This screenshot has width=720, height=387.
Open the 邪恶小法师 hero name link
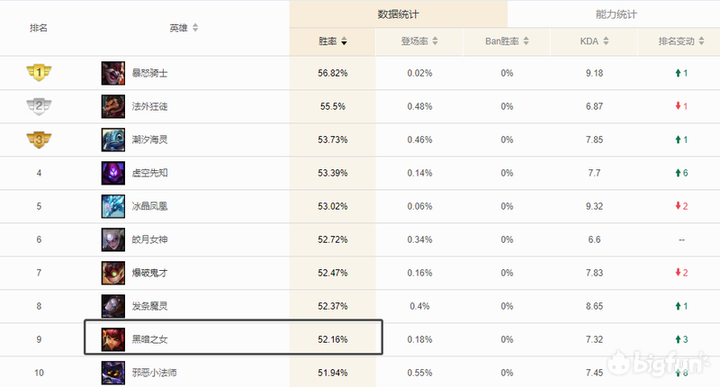154,373
